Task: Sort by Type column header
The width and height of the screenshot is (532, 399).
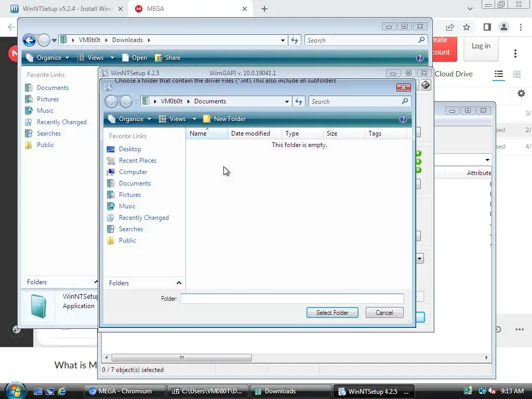Action: click(303, 134)
